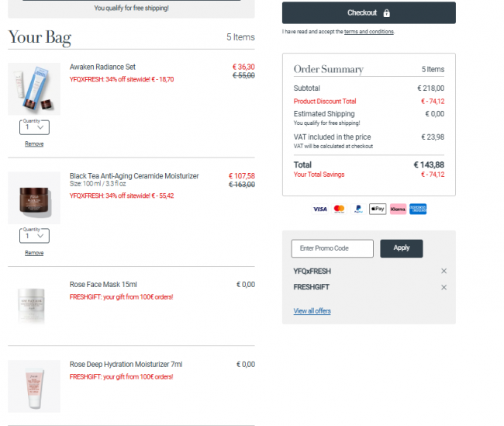Open quantity dropdown for Awaken Radiance Set
This screenshot has width=504, height=426.
click(34, 127)
